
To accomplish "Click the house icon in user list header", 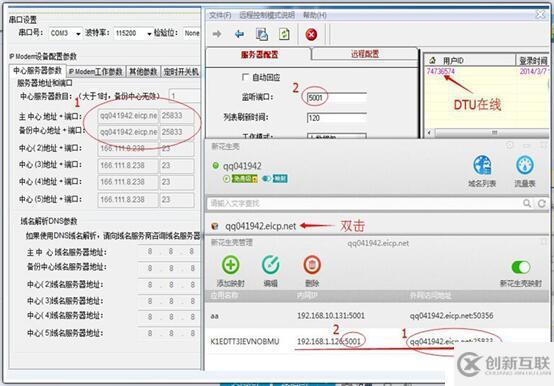I will tap(433, 60).
